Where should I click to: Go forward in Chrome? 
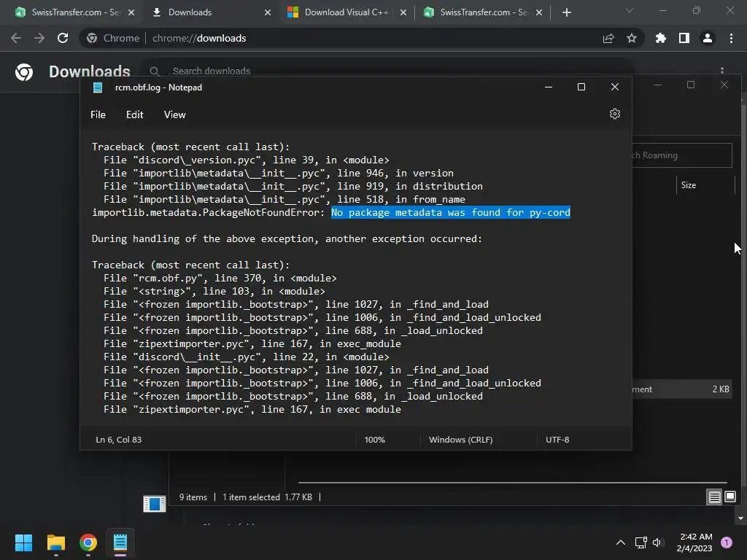click(39, 38)
